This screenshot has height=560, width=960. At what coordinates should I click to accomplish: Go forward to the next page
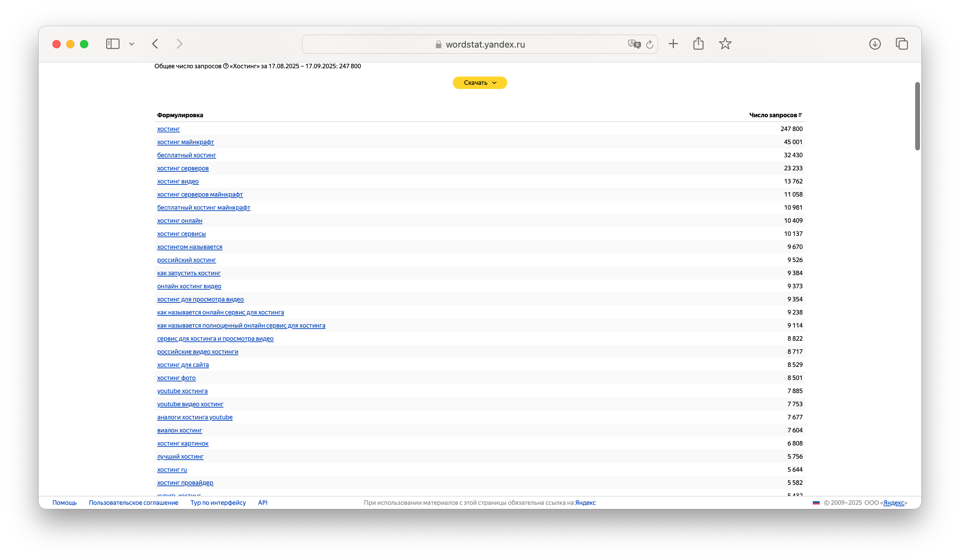pyautogui.click(x=179, y=44)
